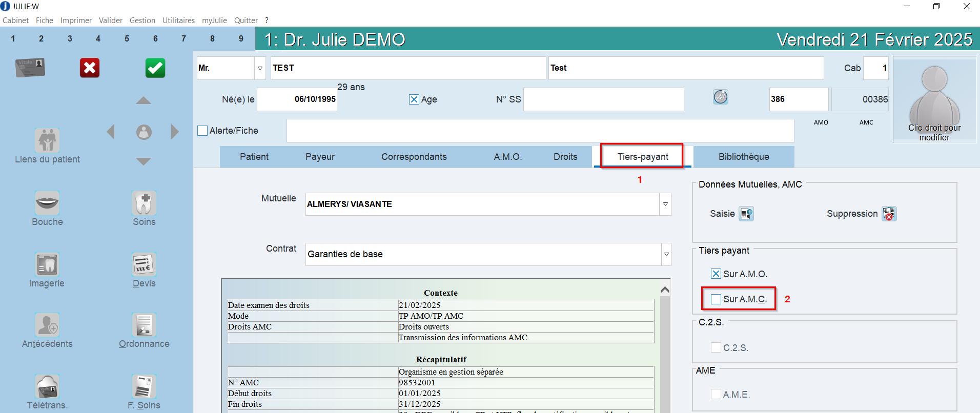Open the Soins tooth icon
The height and width of the screenshot is (413, 980).
pos(144,203)
